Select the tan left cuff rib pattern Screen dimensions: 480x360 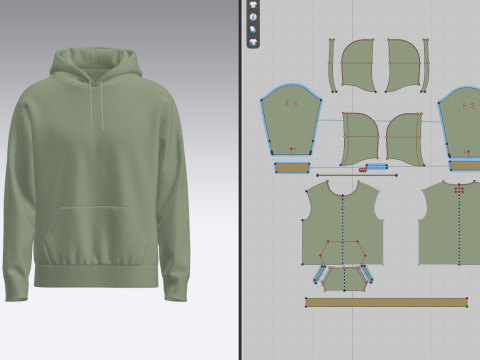tap(292, 168)
